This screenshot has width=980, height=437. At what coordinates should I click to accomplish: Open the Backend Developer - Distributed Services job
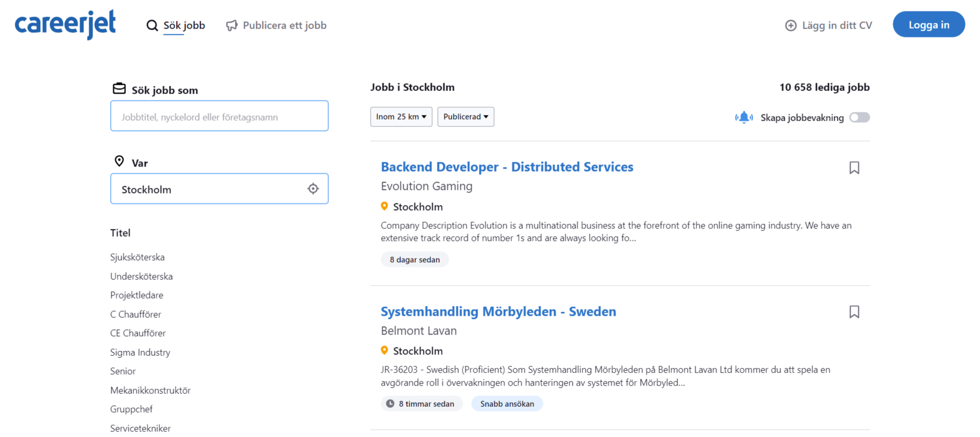507,167
